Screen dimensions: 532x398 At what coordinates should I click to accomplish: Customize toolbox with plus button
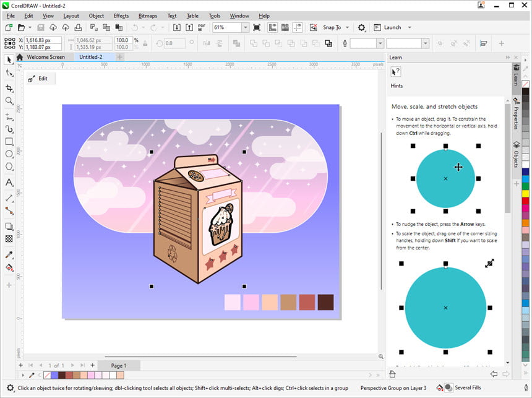(9, 285)
